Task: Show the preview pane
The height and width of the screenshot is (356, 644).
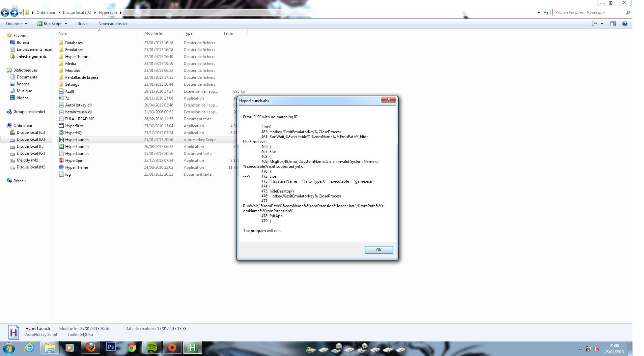Action: tap(613, 24)
